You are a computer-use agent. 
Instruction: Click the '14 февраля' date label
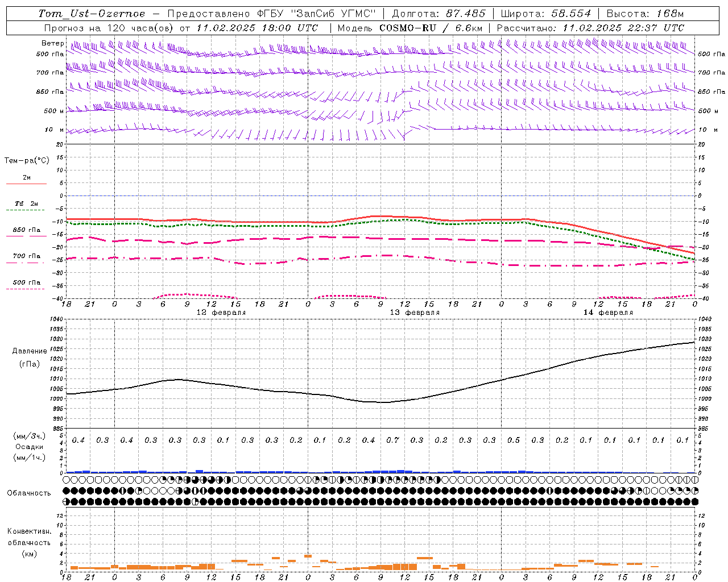tap(608, 313)
